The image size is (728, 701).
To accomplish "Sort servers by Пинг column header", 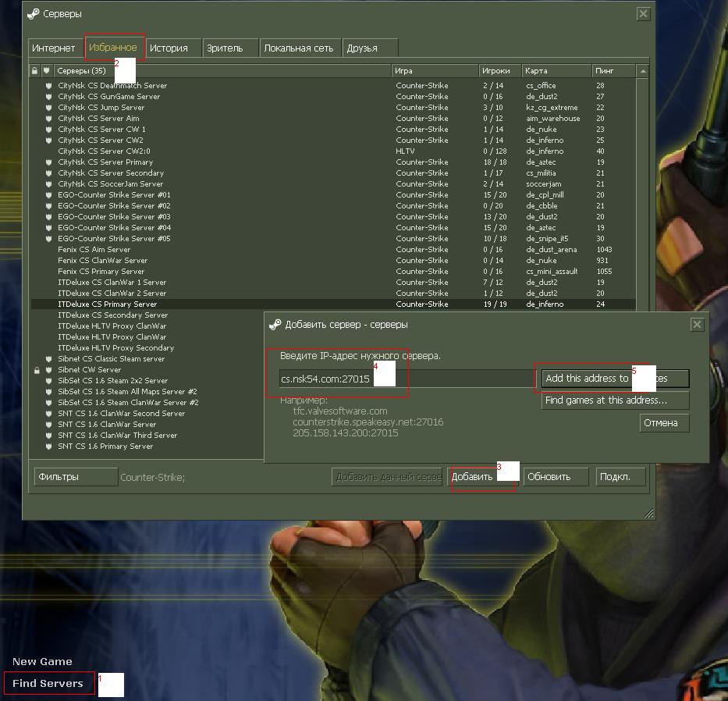I will pyautogui.click(x=613, y=70).
